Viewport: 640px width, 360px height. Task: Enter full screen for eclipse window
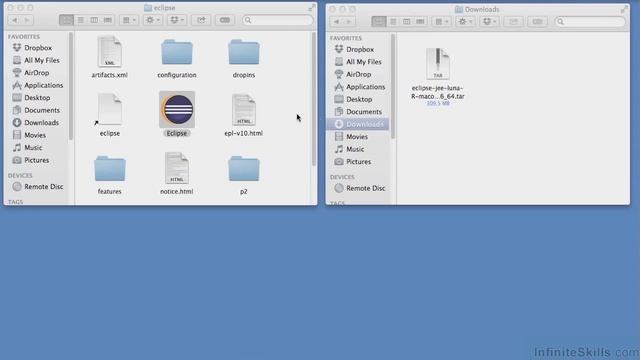(x=311, y=8)
